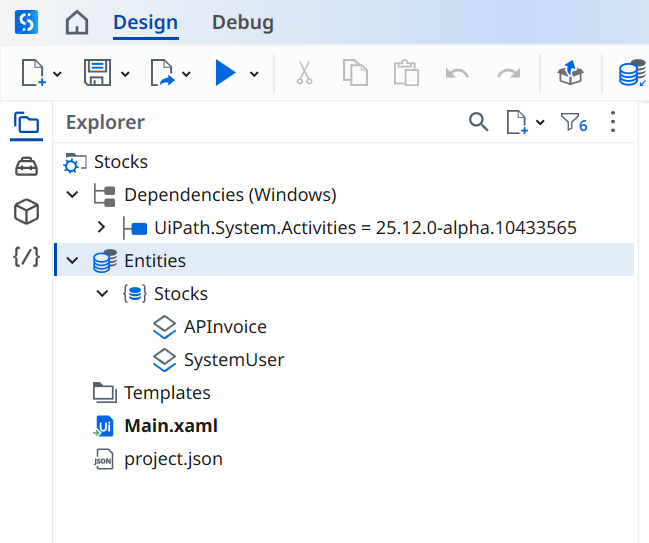Image resolution: width=649 pixels, height=543 pixels.
Task: Open the Explorer new file dropdown arrow
Action: coord(540,122)
